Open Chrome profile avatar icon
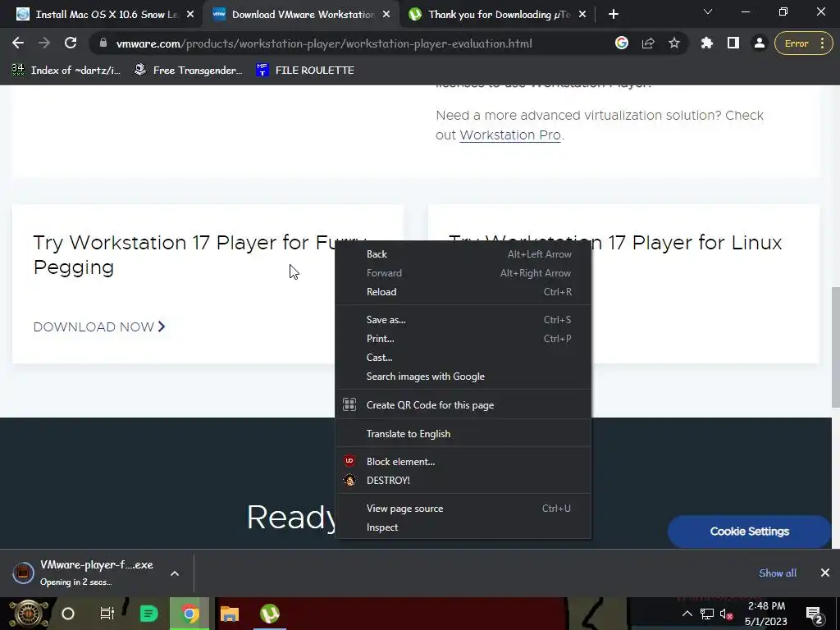The image size is (840, 630). (759, 43)
